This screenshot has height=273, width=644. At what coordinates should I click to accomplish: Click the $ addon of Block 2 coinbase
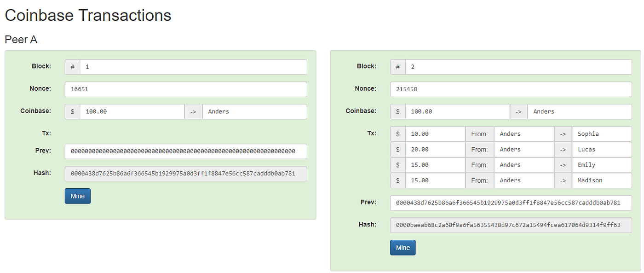coord(398,111)
